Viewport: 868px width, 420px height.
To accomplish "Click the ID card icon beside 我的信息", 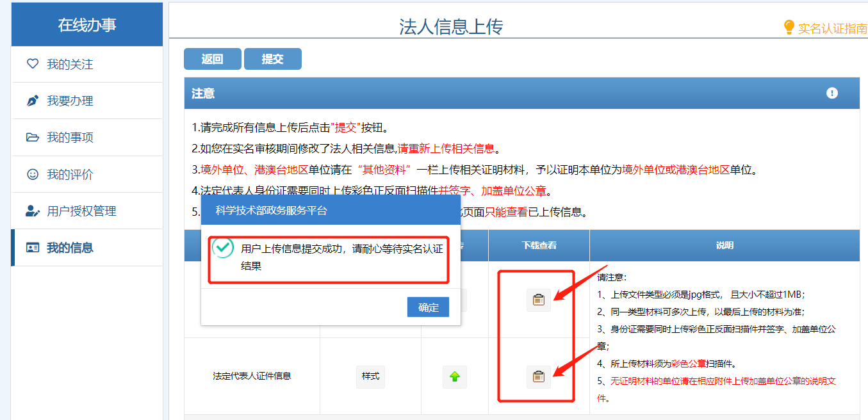I will coord(33,248).
